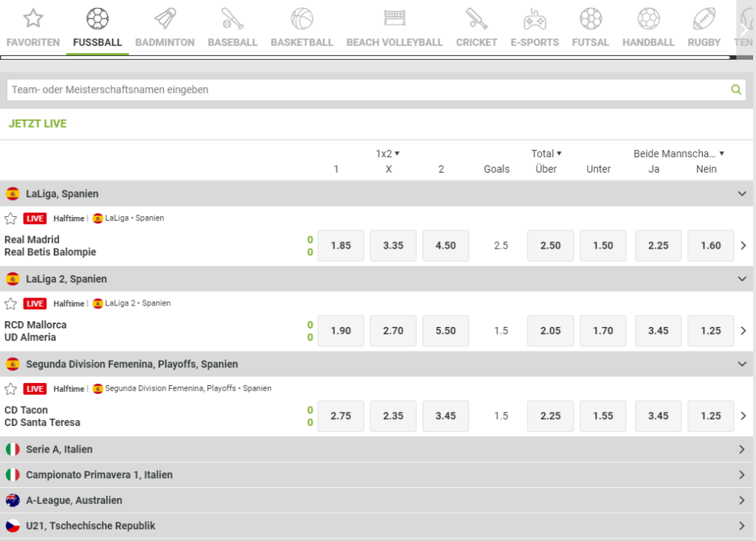Image resolution: width=756 pixels, height=541 pixels.
Task: Switch to the HANDBALL tab label
Action: [x=648, y=42]
